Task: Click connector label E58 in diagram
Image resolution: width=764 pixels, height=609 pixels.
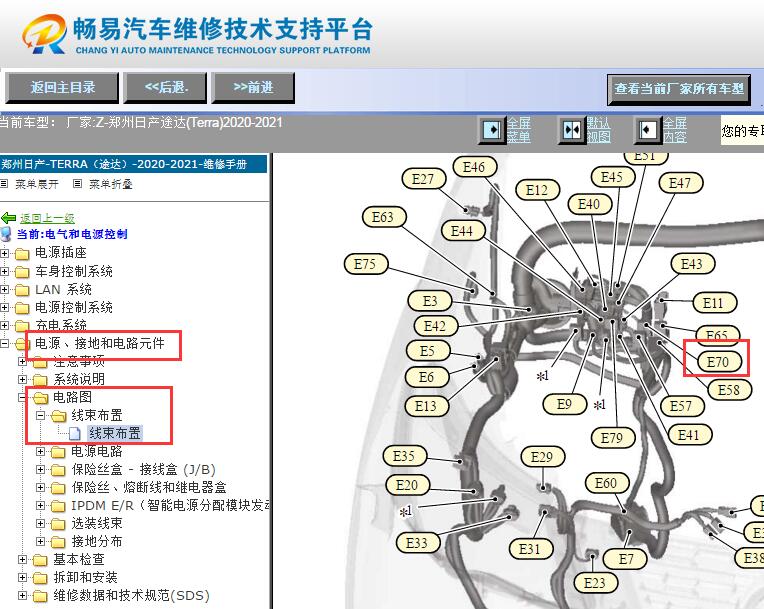Action: (729, 390)
